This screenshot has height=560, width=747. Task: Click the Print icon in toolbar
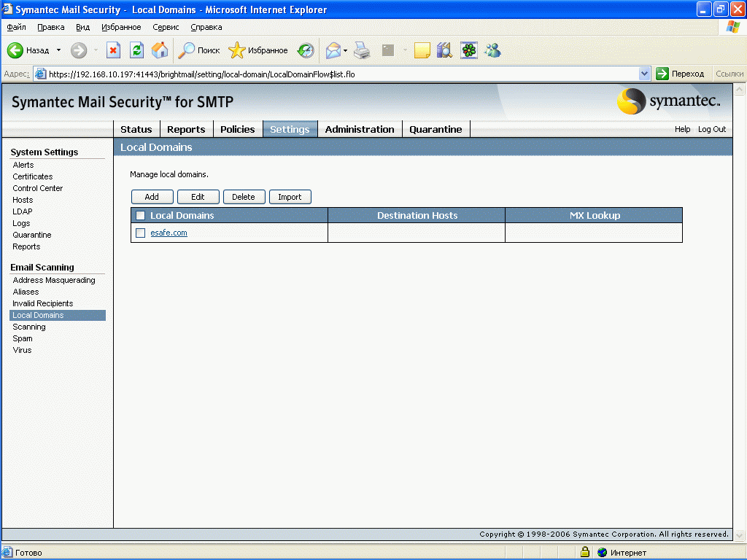[362, 50]
